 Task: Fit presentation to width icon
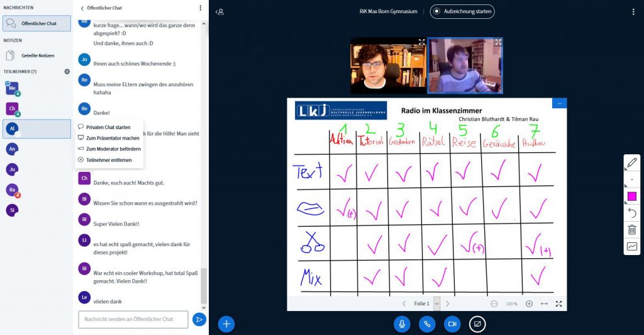coord(544,304)
